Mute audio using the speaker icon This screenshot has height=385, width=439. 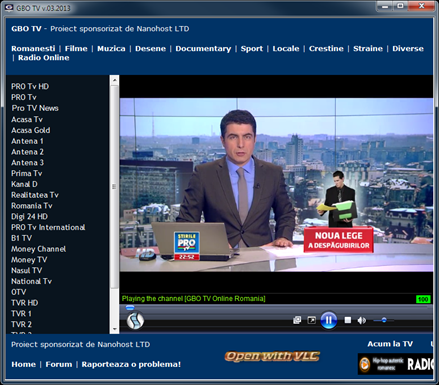362,320
